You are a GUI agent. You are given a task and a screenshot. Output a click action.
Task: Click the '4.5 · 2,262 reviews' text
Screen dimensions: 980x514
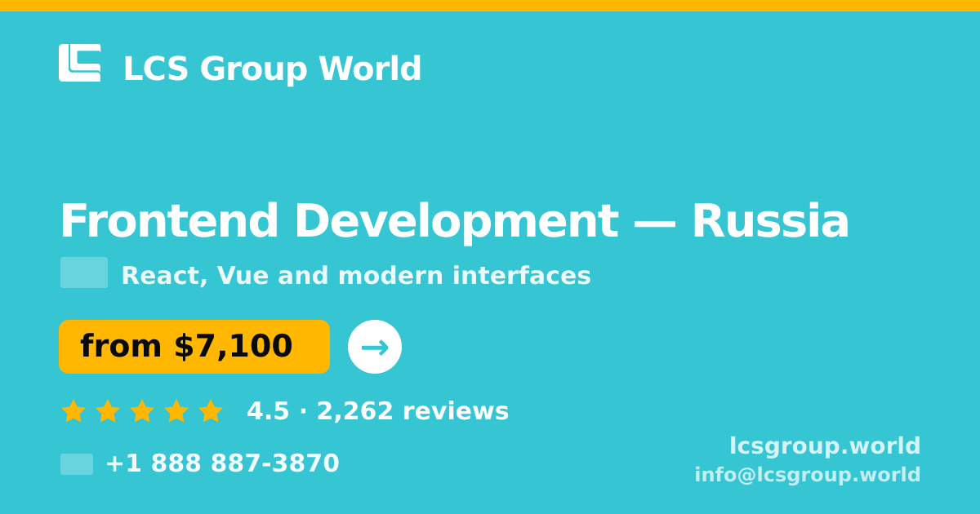tap(378, 411)
